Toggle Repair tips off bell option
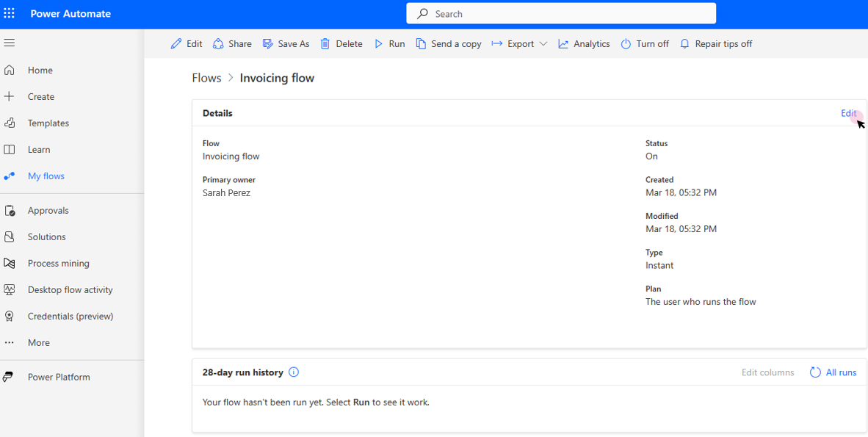The height and width of the screenshot is (437, 868). tap(716, 44)
